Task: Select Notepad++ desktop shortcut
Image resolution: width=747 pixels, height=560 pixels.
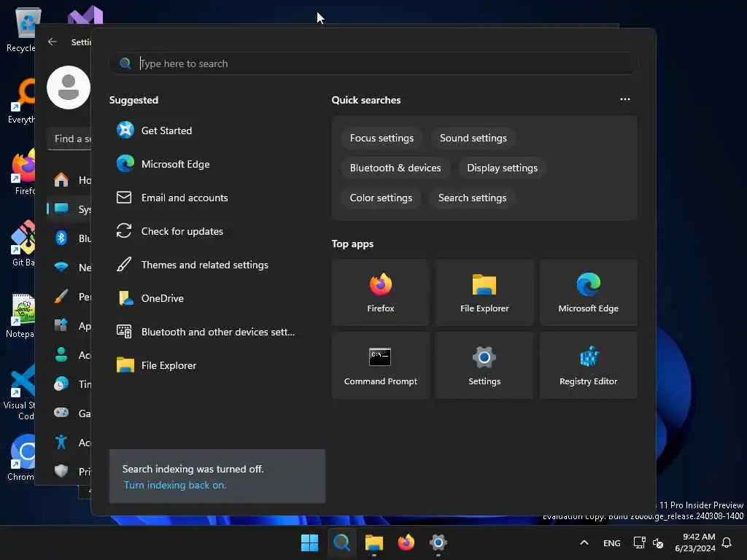Action: pyautogui.click(x=20, y=315)
